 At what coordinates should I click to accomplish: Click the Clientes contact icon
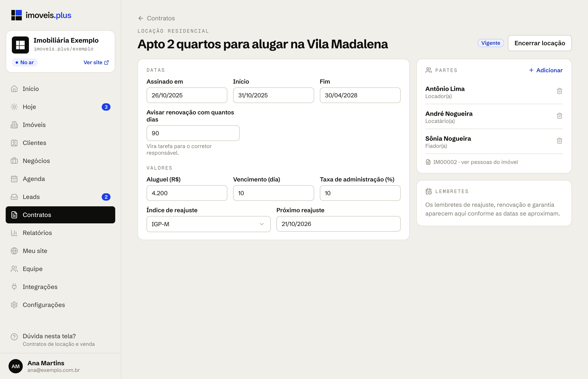pos(14,143)
